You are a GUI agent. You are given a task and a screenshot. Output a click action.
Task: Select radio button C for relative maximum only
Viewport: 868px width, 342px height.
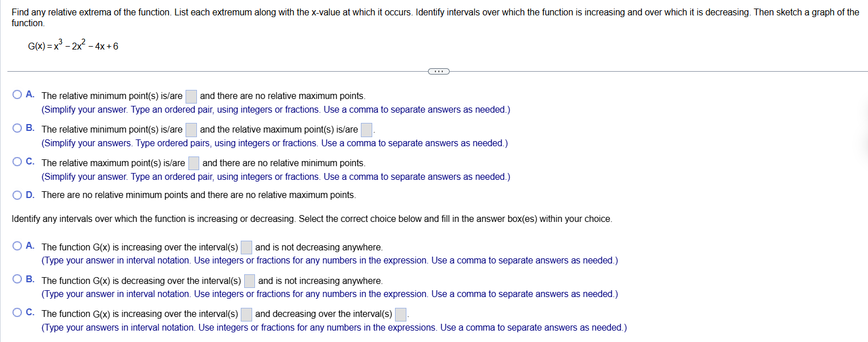pyautogui.click(x=17, y=162)
